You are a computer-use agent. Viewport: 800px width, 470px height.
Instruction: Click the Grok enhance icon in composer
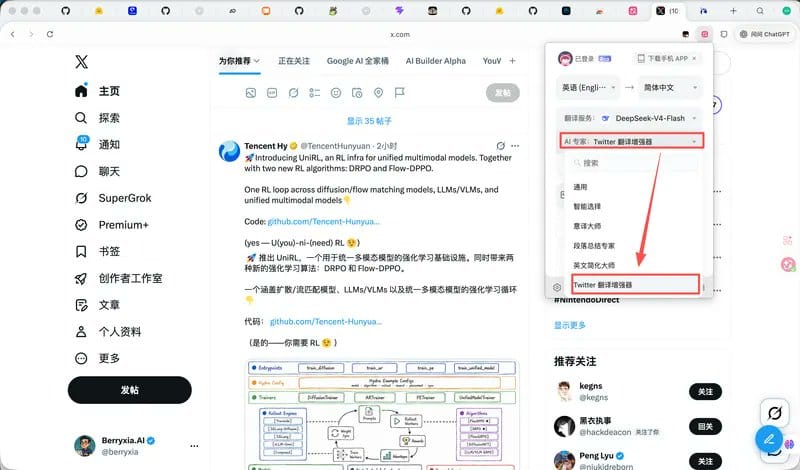click(293, 93)
